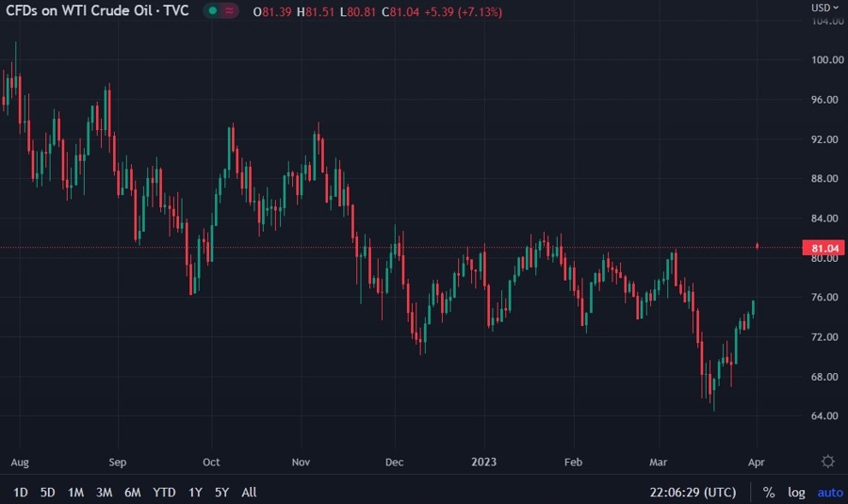The height and width of the screenshot is (504, 848).
Task: Click the Apr label on time axis
Action: click(x=756, y=463)
